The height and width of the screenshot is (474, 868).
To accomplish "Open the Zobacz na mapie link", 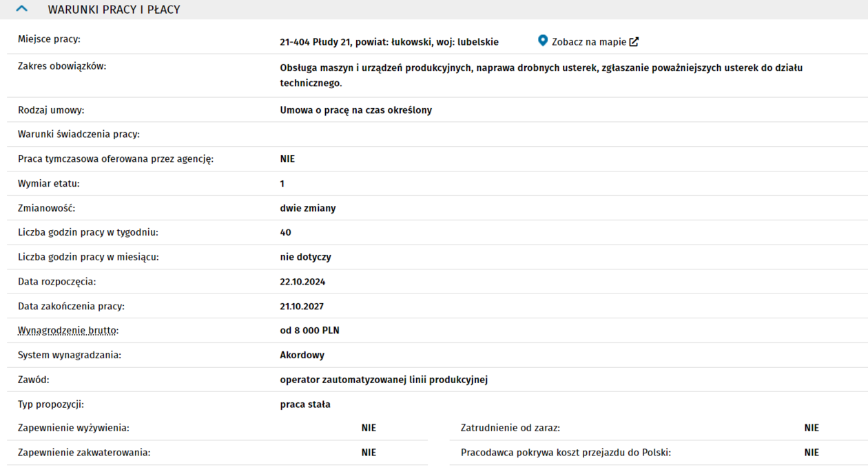I will click(588, 42).
